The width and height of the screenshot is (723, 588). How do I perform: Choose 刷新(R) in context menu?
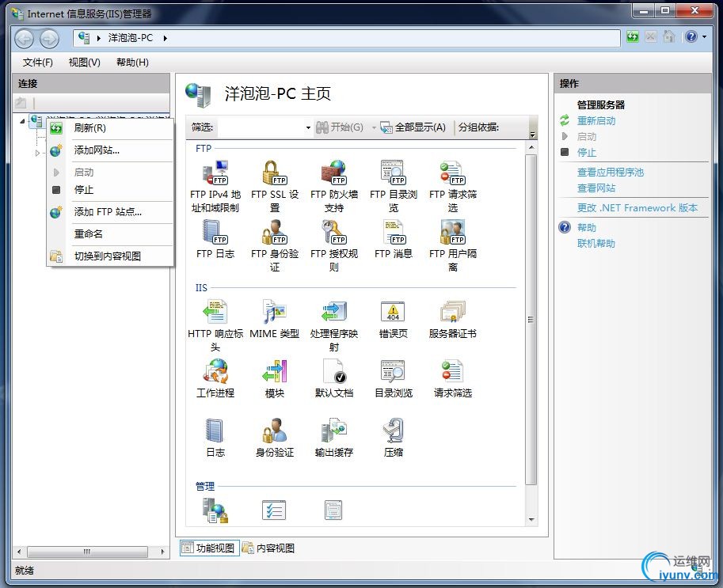(x=110, y=128)
